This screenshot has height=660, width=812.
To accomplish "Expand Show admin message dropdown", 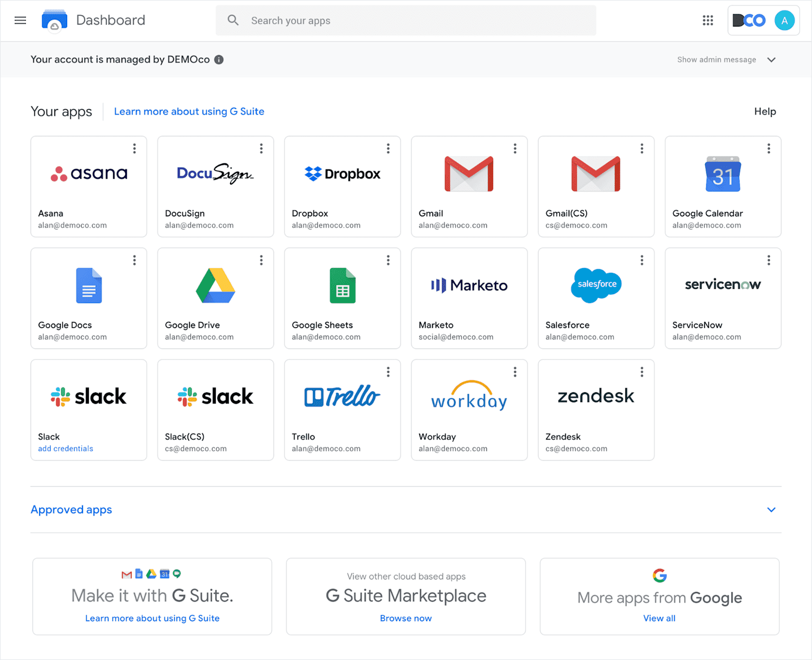I will click(771, 60).
